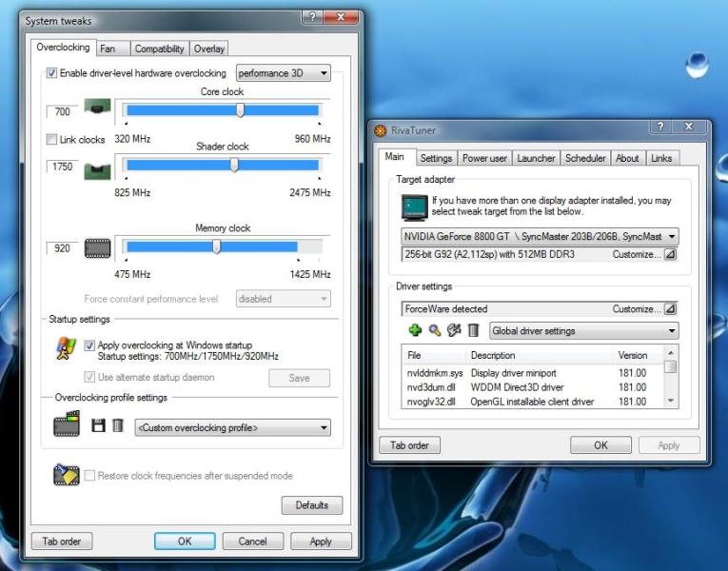The image size is (728, 571).
Task: Open ForceWare Customize arrow button
Action: [670, 309]
